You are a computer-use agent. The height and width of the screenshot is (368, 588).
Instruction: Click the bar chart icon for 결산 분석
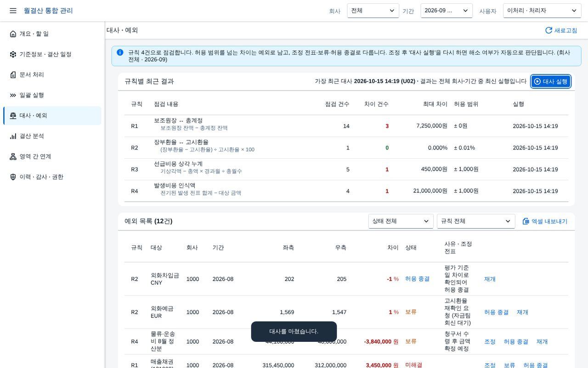(13, 136)
